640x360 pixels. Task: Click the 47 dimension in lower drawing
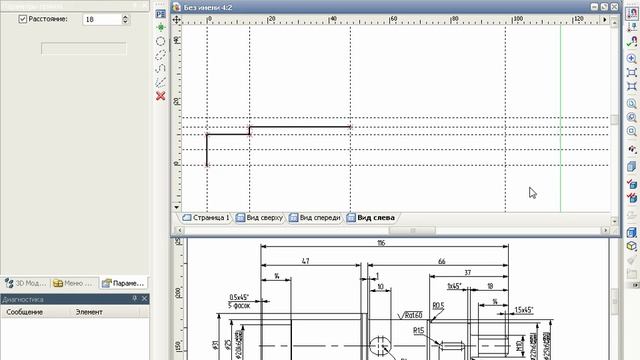[x=305, y=261]
